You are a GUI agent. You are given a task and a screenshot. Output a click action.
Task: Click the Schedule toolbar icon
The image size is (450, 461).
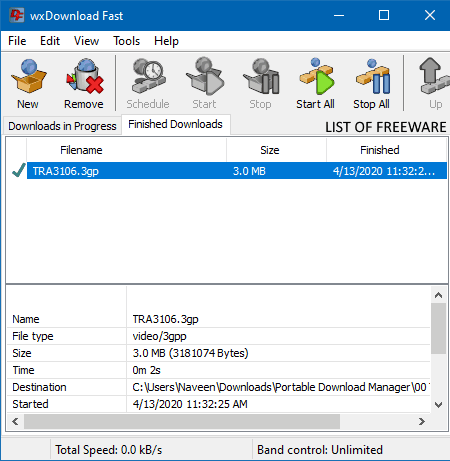[x=148, y=76]
